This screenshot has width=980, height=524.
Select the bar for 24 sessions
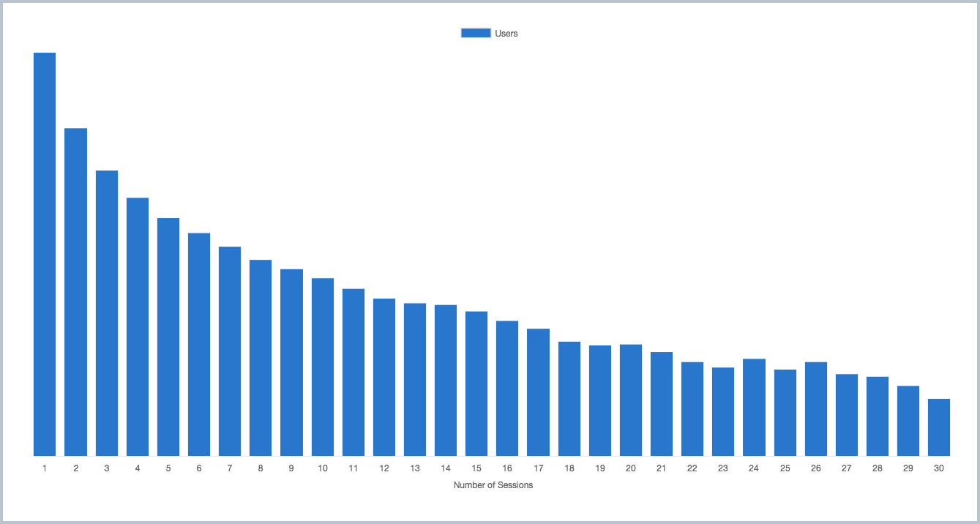[754, 408]
